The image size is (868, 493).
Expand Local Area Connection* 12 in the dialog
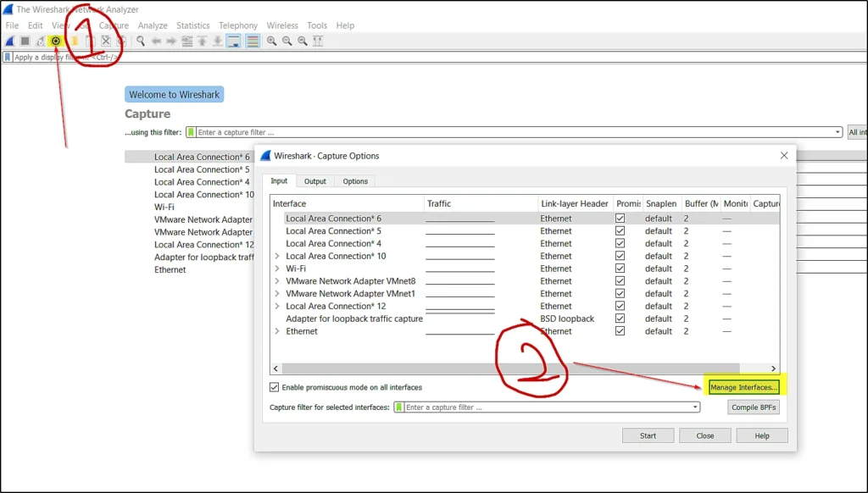point(277,306)
